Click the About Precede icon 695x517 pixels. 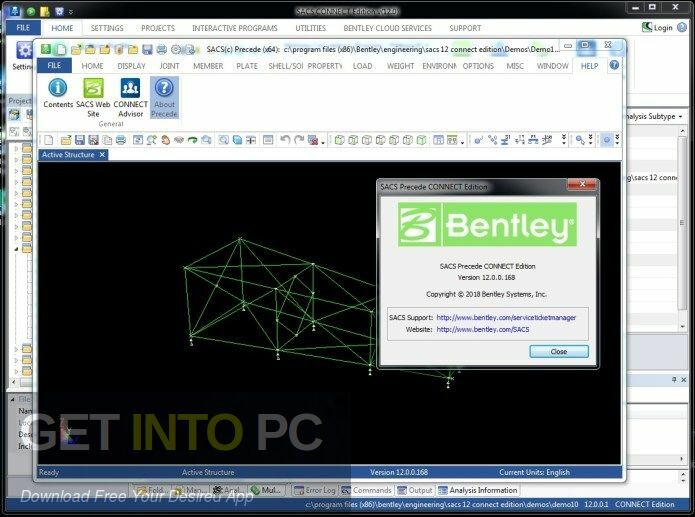tap(164, 98)
